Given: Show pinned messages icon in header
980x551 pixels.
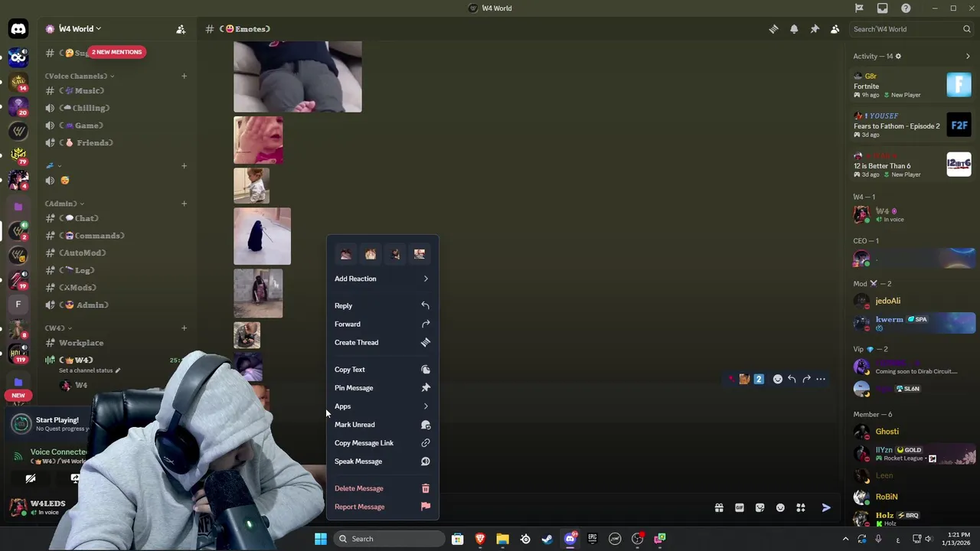Looking at the screenshot, I should click(815, 29).
